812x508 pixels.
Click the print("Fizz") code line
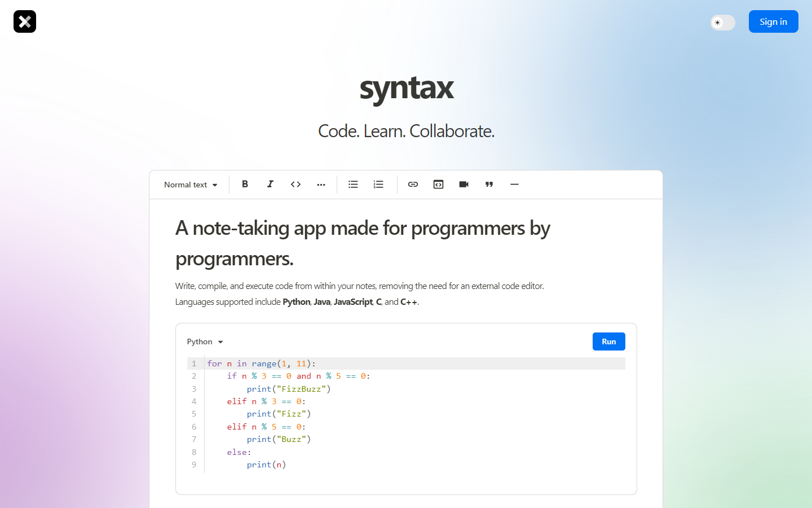(x=279, y=414)
